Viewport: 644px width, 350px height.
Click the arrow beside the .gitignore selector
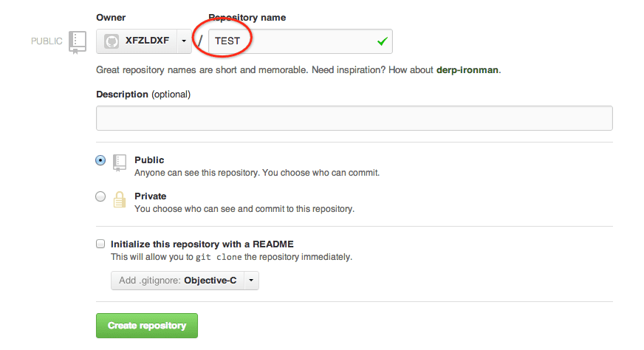pos(251,281)
